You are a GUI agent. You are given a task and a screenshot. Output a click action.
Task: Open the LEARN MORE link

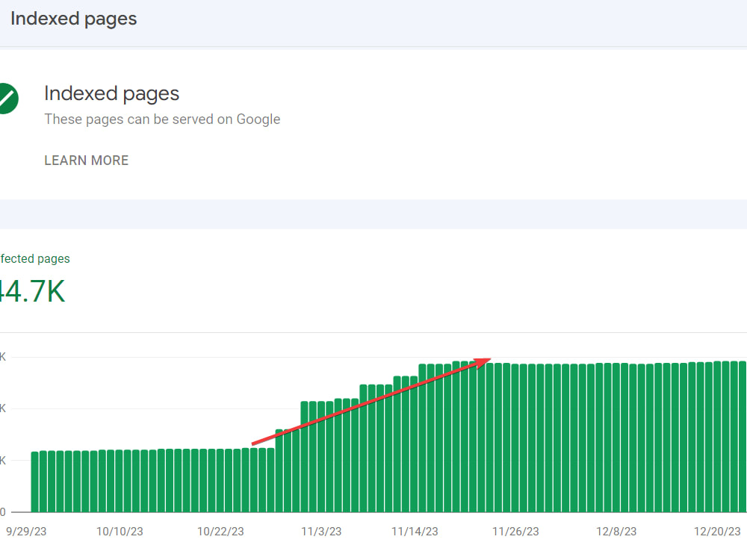coord(86,161)
